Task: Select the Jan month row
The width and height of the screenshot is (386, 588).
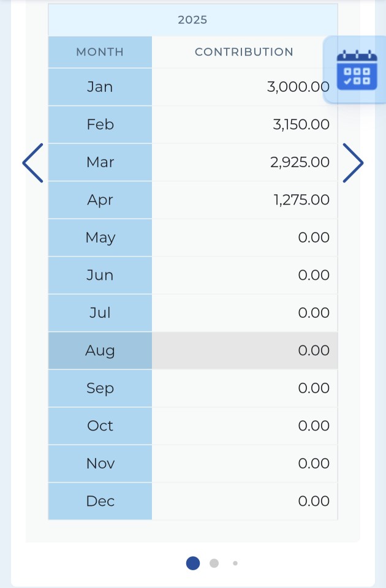Action: [193, 87]
